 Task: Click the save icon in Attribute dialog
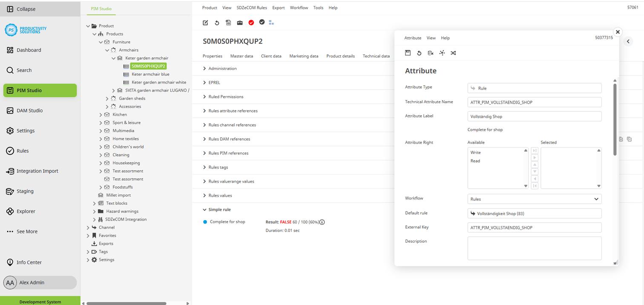click(408, 53)
